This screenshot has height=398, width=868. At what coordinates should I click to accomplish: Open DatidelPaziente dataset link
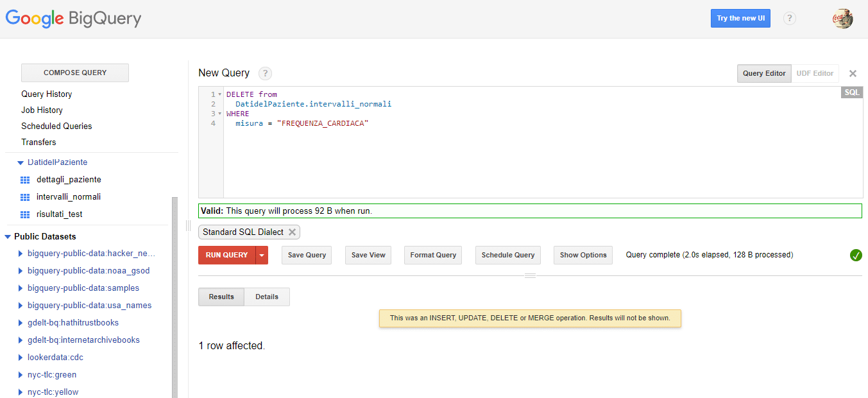(57, 163)
